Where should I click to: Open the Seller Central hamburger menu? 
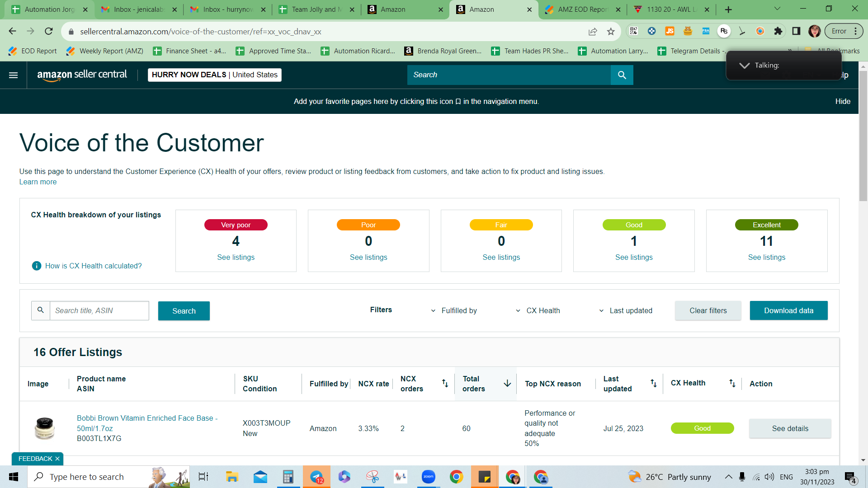pos(14,75)
